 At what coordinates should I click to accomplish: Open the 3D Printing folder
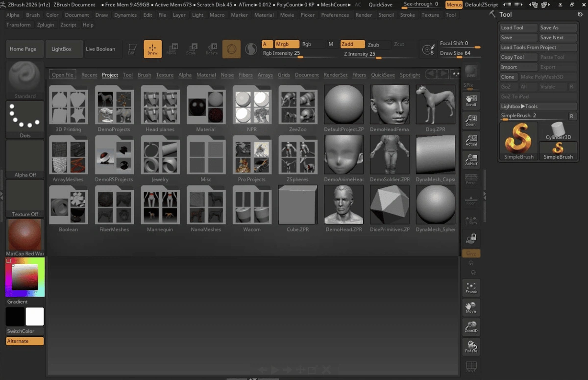point(69,108)
